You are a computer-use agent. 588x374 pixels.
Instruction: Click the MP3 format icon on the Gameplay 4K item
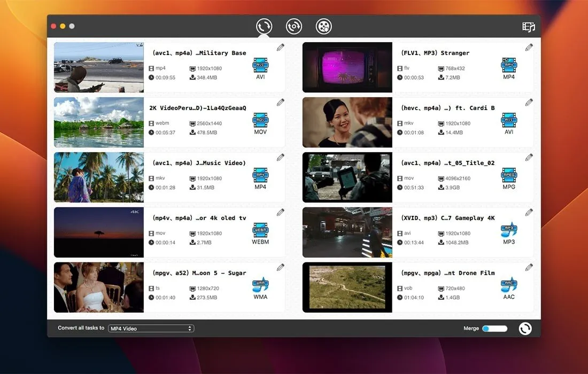[508, 232]
